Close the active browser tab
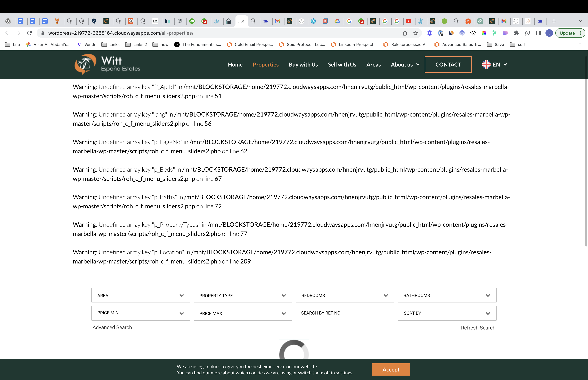Screen dimensions: 588x380 click(243, 21)
